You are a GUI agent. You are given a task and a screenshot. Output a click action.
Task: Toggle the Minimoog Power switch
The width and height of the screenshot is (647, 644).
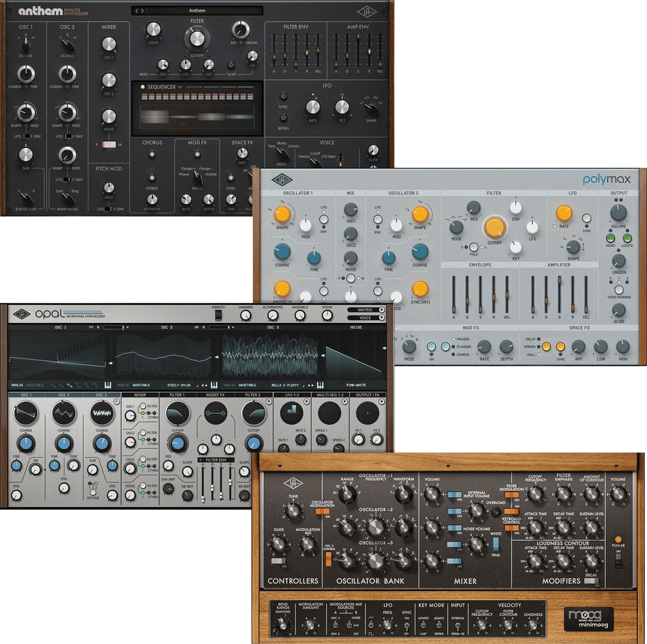click(617, 559)
